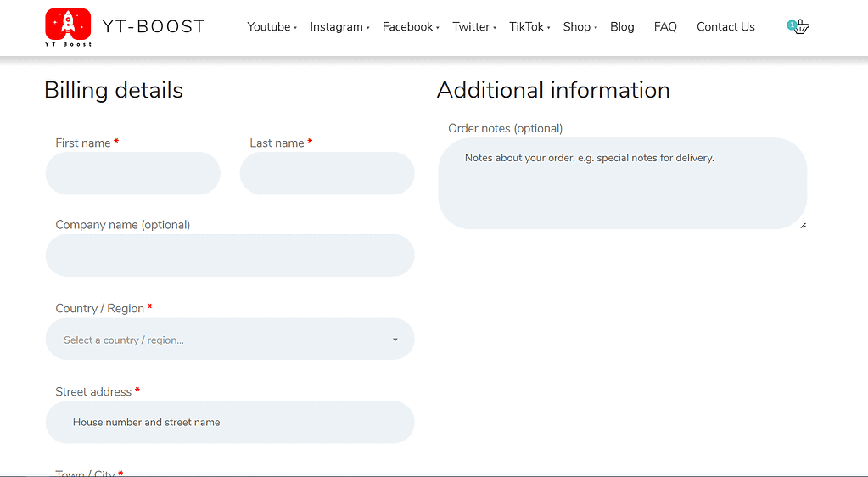868x477 pixels.
Task: Open the Country / Region dropdown
Action: (x=230, y=339)
